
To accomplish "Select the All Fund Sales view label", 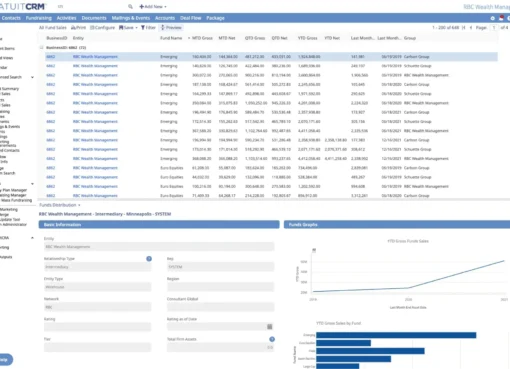I will [53, 28].
